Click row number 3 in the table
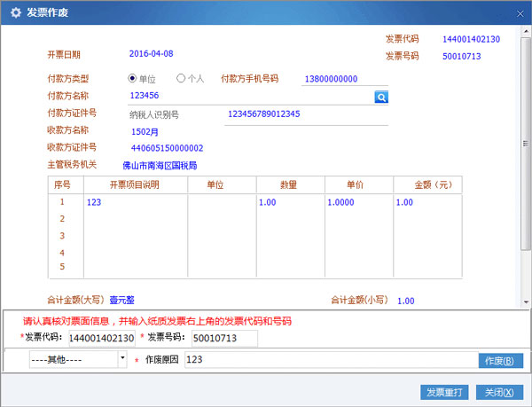This screenshot has width=532, height=407. (62, 236)
